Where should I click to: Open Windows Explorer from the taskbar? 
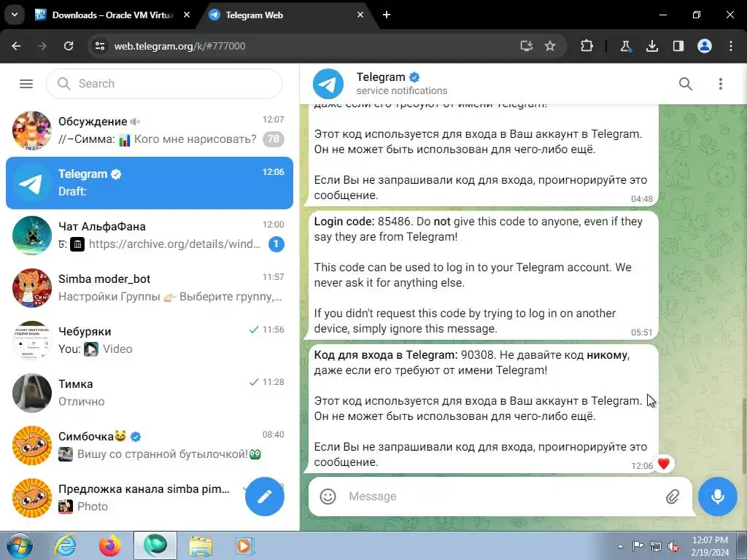point(201,545)
